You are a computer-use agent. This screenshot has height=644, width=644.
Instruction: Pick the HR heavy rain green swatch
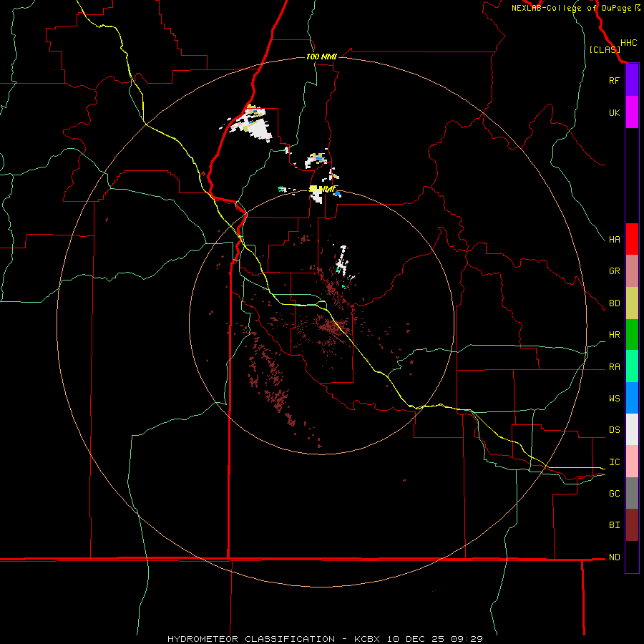click(632, 335)
